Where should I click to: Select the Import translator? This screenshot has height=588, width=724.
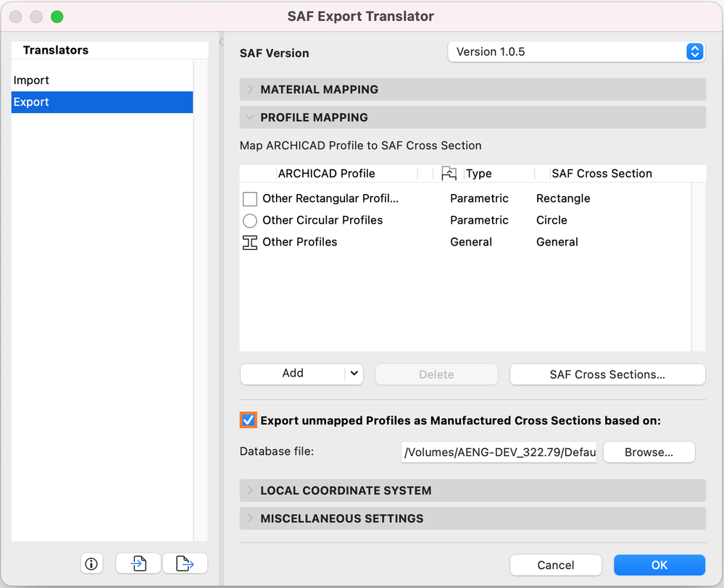[x=102, y=80]
